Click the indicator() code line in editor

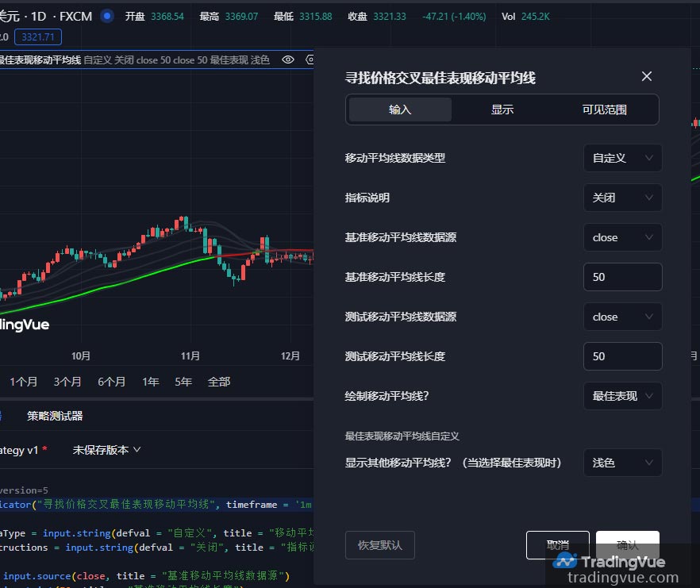coord(156,505)
